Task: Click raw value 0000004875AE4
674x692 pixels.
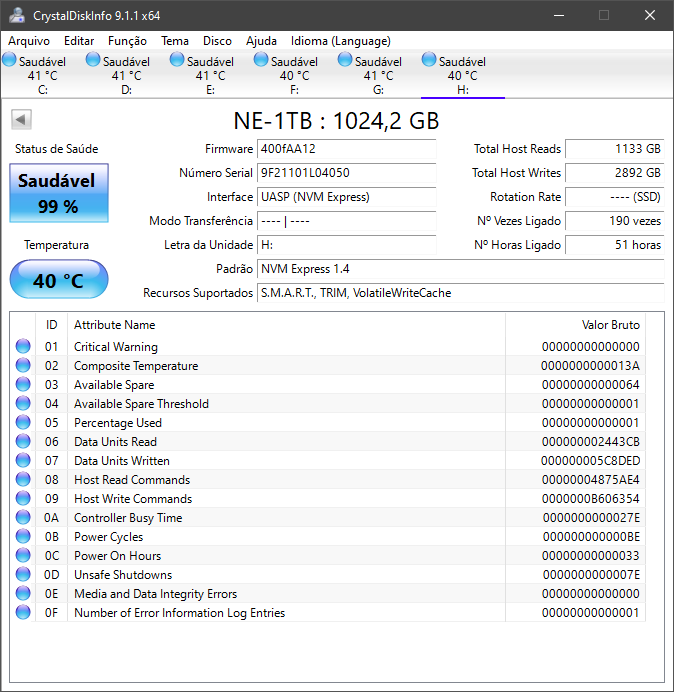Action: pyautogui.click(x=591, y=480)
